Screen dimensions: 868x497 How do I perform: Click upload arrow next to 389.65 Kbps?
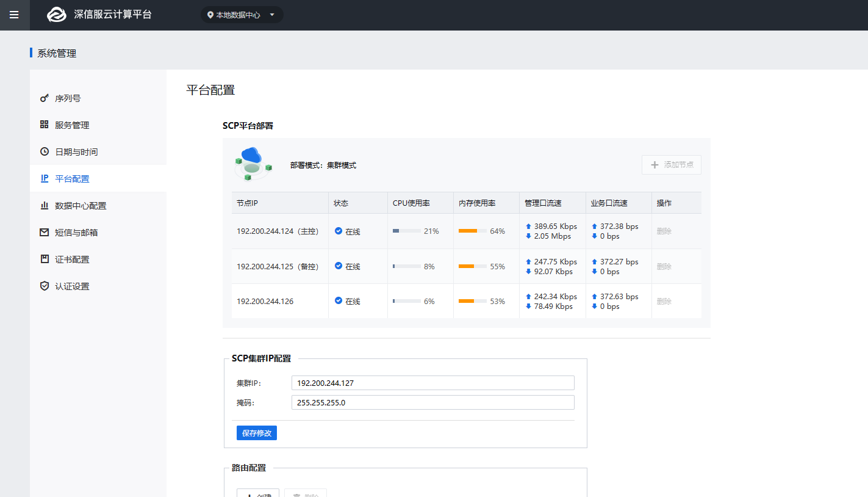pyautogui.click(x=528, y=226)
